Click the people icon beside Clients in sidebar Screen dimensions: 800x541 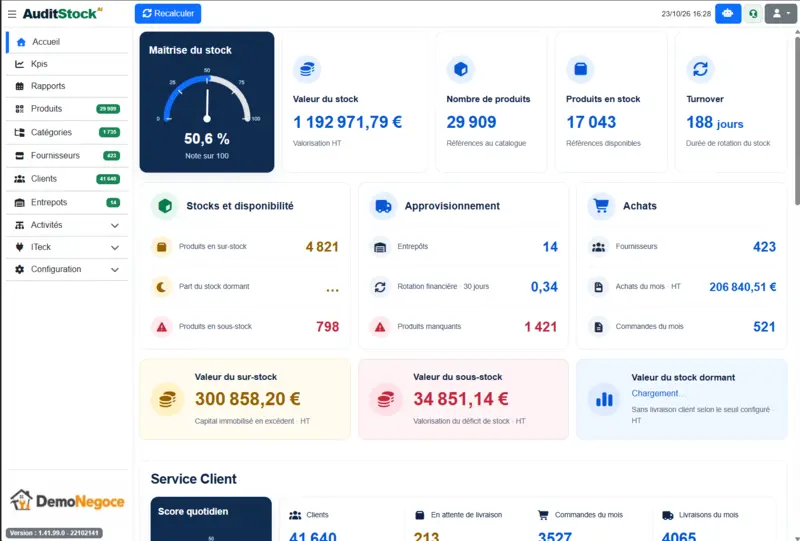tap(19, 179)
